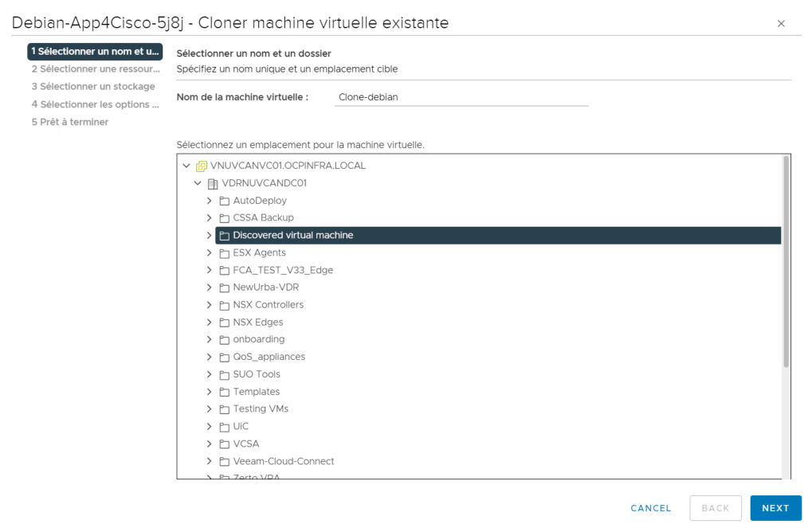
Task: Click the VCSA folder icon
Action: click(224, 444)
